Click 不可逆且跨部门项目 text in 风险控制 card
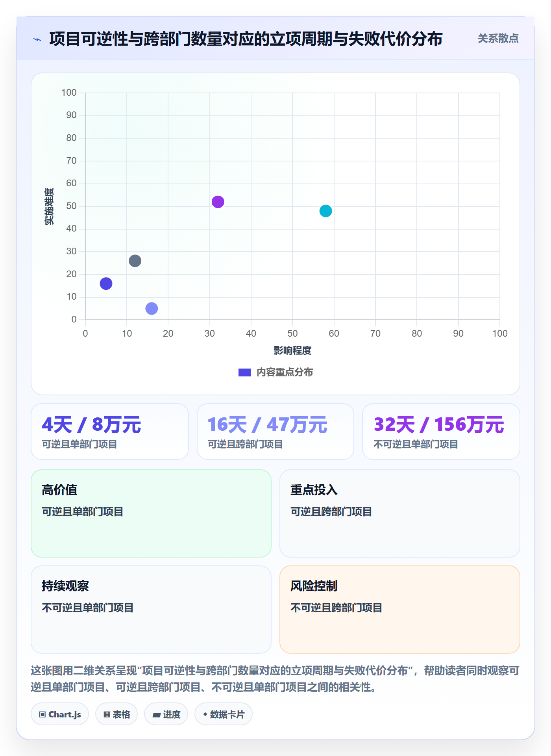The image size is (551, 756). point(337,608)
